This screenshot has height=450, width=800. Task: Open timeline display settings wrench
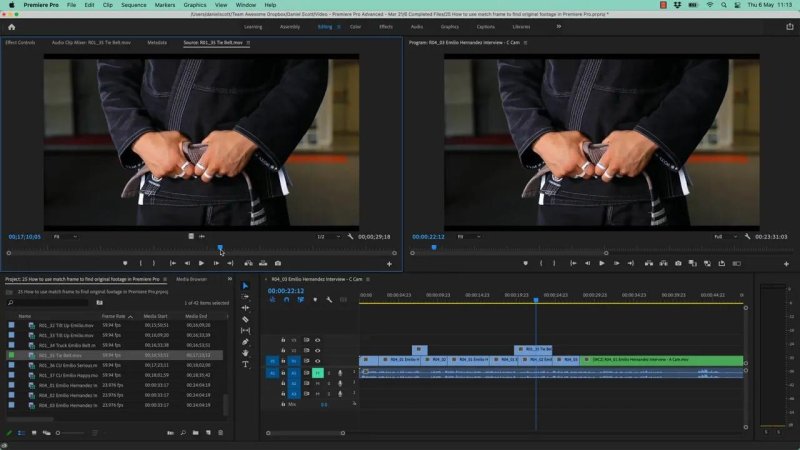(329, 299)
